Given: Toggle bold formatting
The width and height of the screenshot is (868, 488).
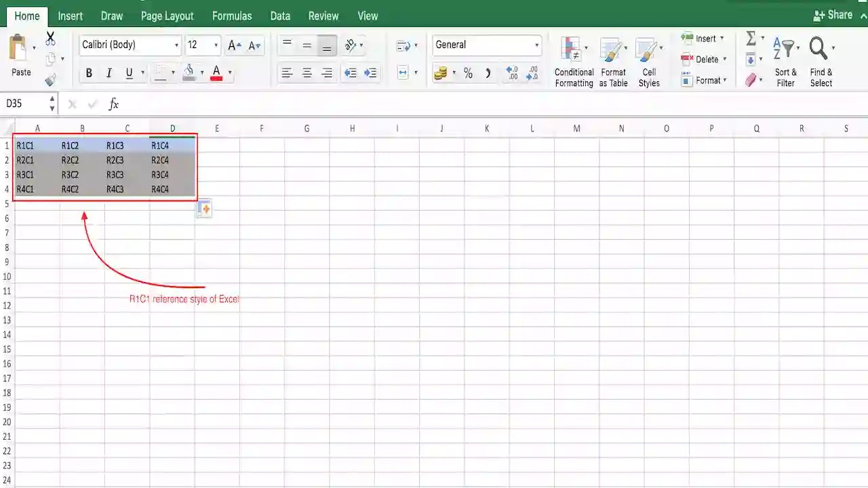Looking at the screenshot, I should [x=89, y=73].
